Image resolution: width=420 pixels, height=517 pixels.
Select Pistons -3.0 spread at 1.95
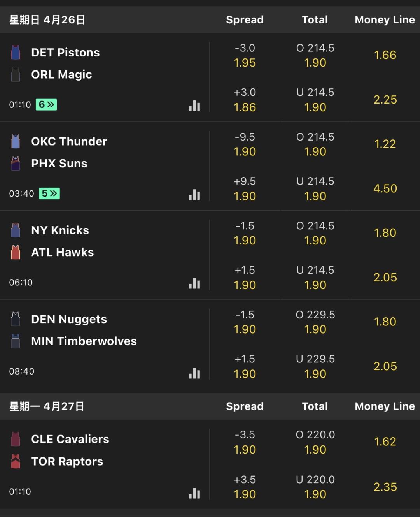click(x=245, y=55)
